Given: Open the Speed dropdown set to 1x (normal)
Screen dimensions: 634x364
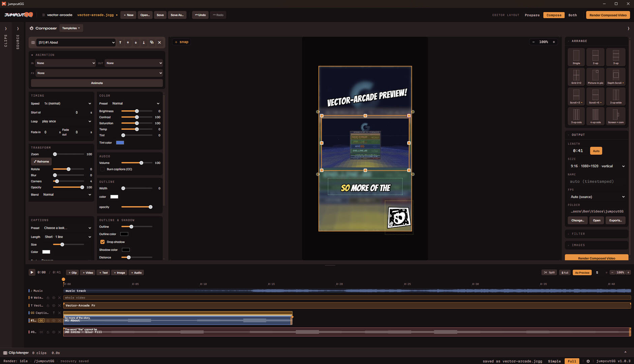Looking at the screenshot, I should coord(67,103).
